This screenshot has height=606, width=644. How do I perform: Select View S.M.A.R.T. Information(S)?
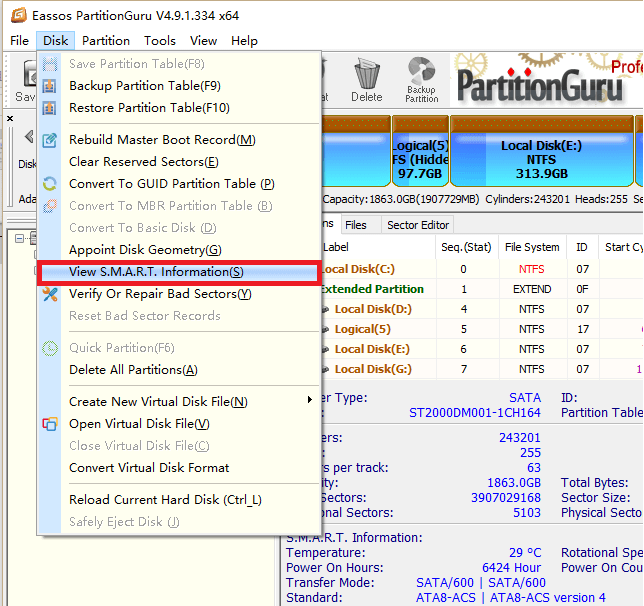point(179,272)
